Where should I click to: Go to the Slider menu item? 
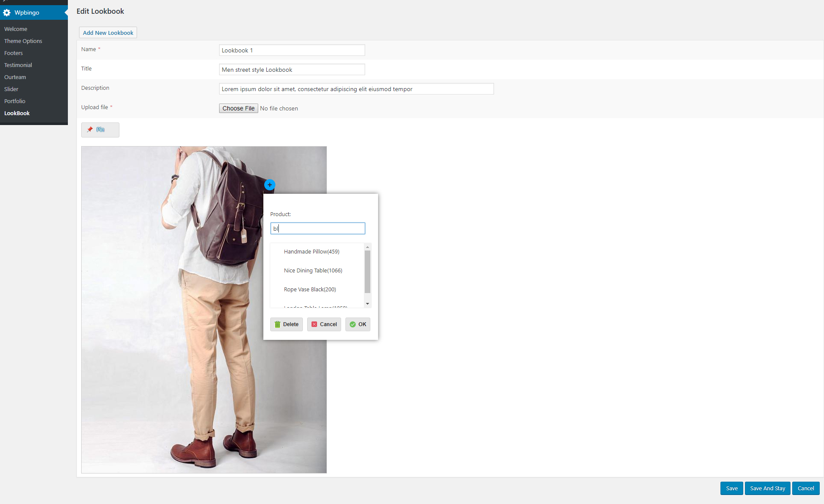tap(11, 89)
